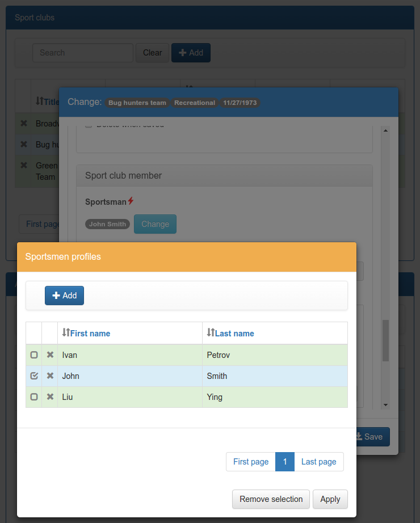
Task: Click Clear button in Sport clubs
Action: coord(152,53)
